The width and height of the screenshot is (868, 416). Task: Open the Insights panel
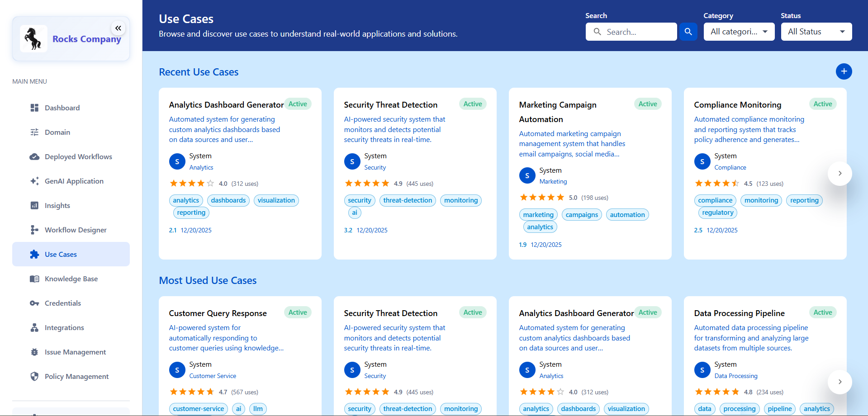click(57, 205)
